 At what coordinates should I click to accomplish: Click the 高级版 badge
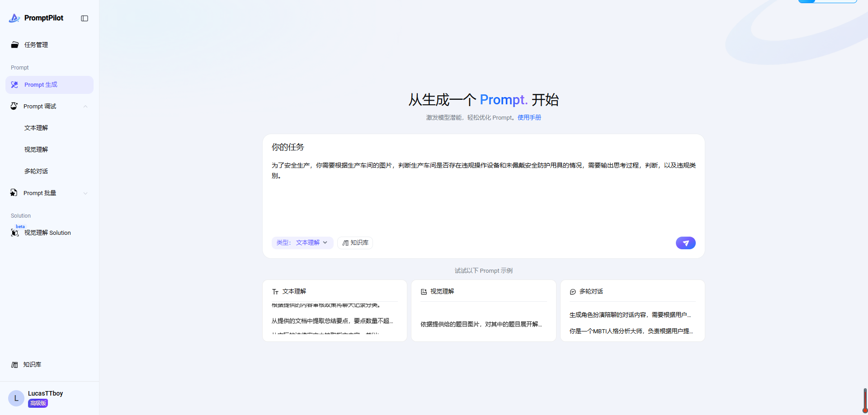tap(38, 403)
